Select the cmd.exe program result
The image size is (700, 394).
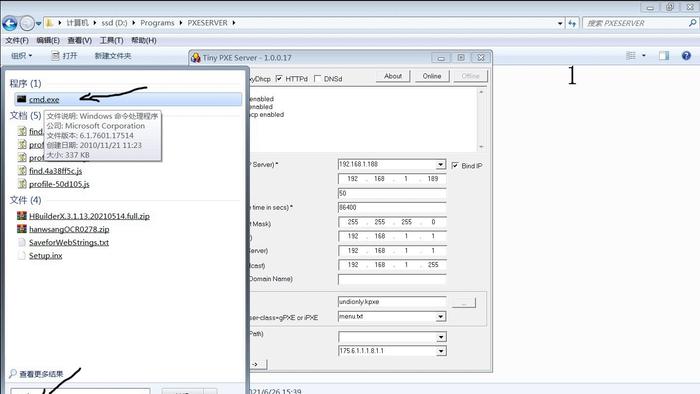pos(128,99)
